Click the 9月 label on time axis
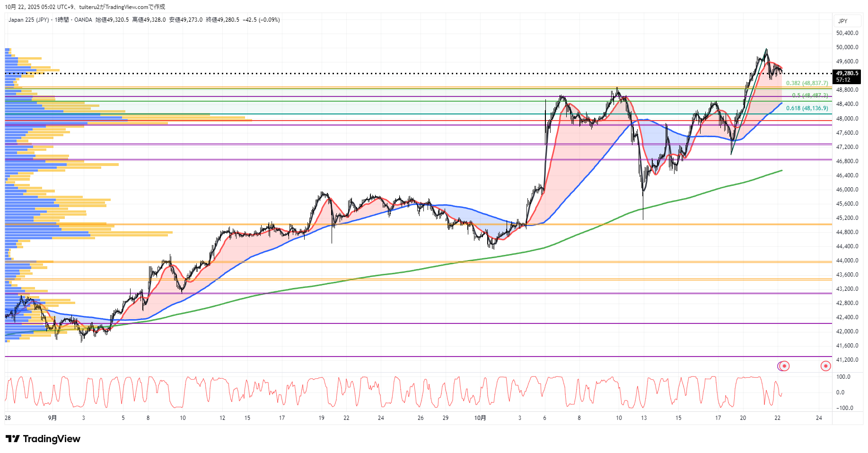Viewport: 868px width, 453px height. pyautogui.click(x=53, y=418)
